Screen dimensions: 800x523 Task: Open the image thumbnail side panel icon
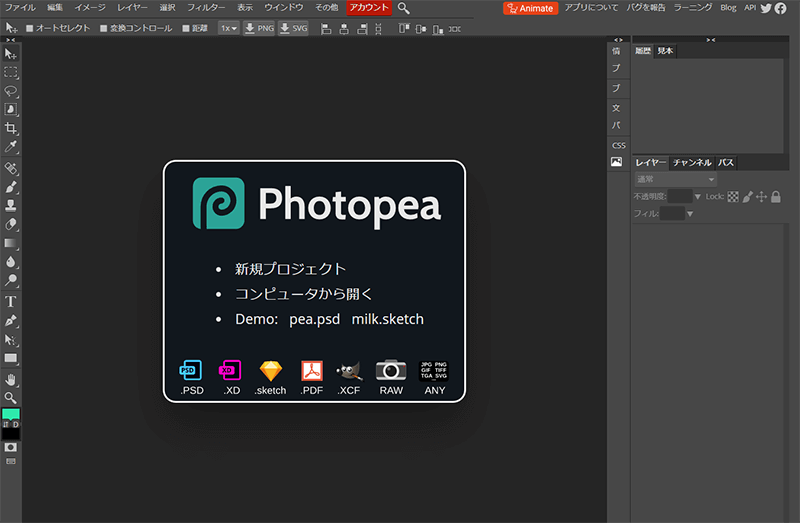616,162
